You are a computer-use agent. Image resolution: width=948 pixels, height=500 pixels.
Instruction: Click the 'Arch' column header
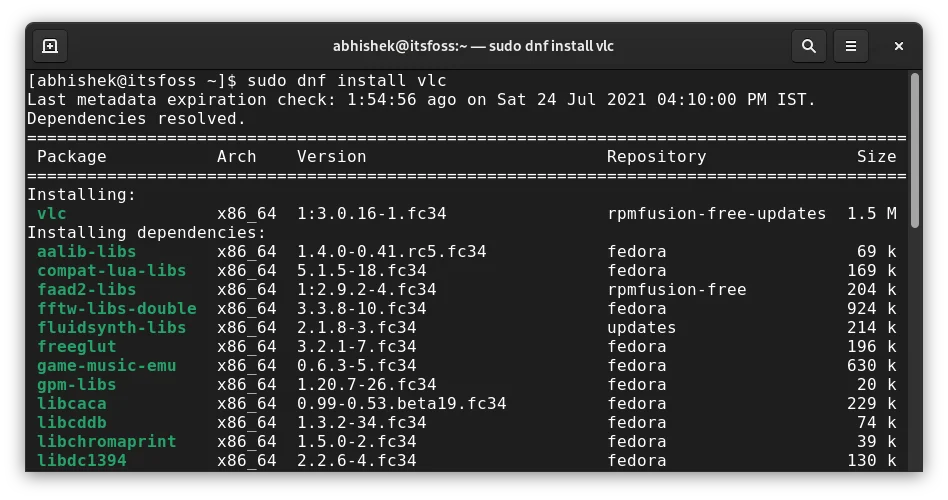click(x=236, y=157)
